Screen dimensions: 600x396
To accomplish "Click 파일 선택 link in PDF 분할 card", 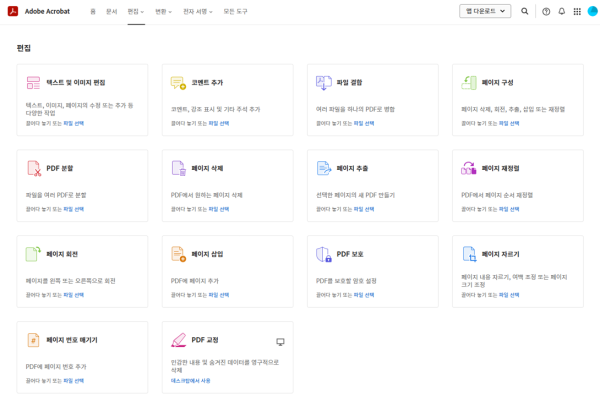I will [73, 209].
